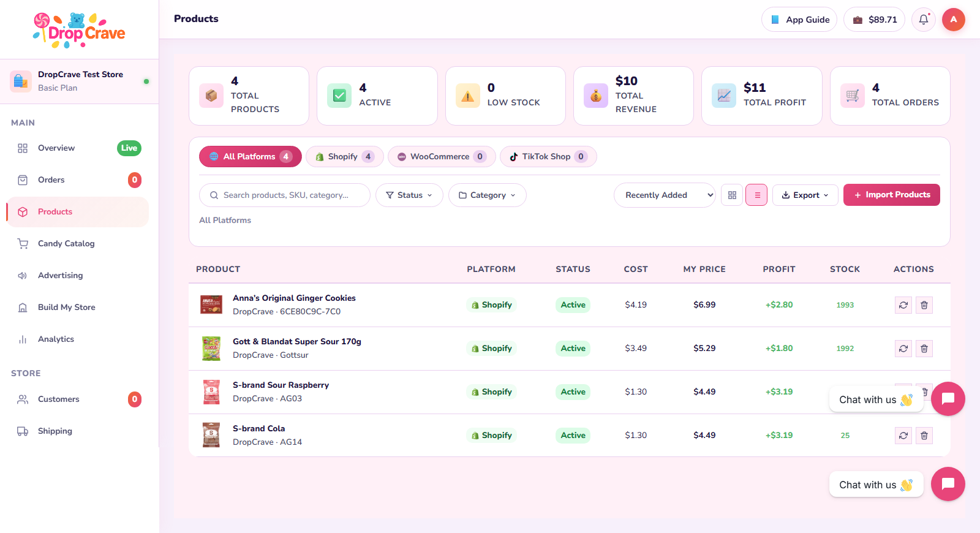Click the Total Orders cart icon
This screenshot has height=533, width=980.
(x=853, y=96)
